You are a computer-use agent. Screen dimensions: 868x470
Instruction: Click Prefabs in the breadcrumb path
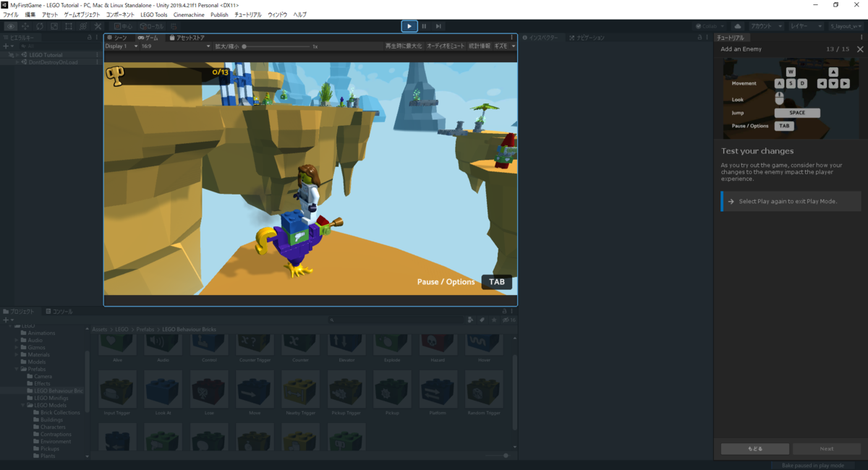coord(145,329)
